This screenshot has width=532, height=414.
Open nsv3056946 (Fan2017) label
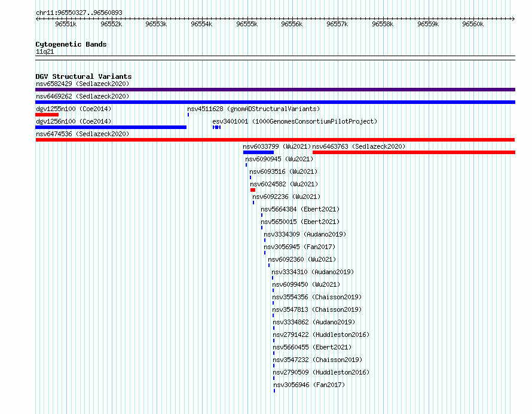pyautogui.click(x=309, y=385)
